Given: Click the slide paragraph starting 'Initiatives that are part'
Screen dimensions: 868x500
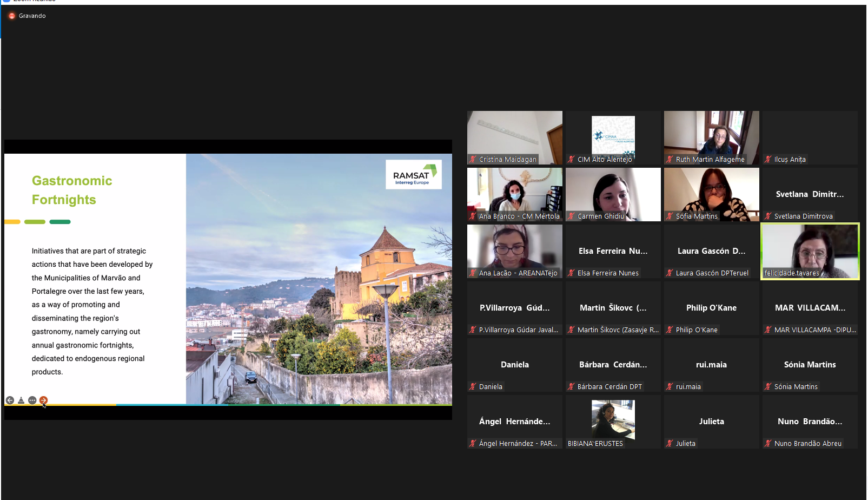Looking at the screenshot, I should pos(92,311).
